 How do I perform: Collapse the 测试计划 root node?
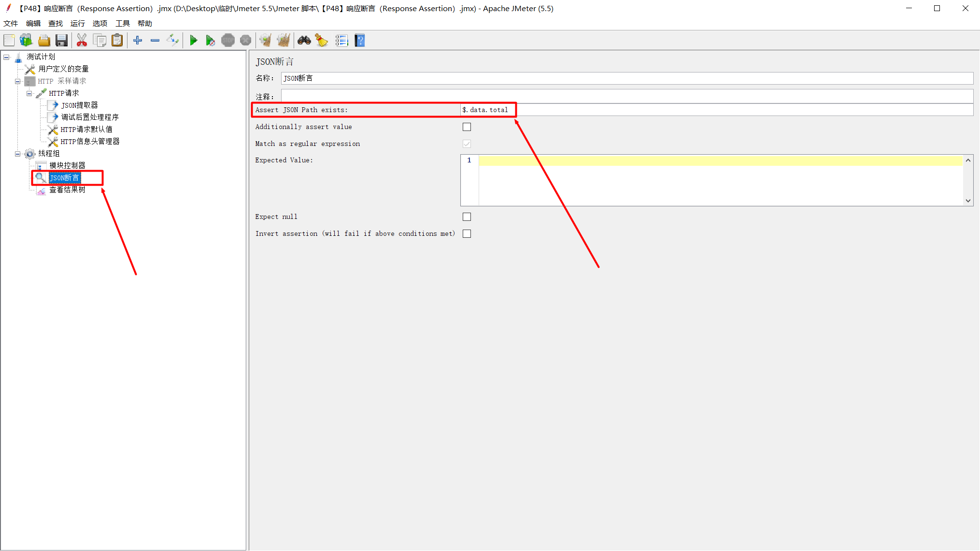(6, 57)
